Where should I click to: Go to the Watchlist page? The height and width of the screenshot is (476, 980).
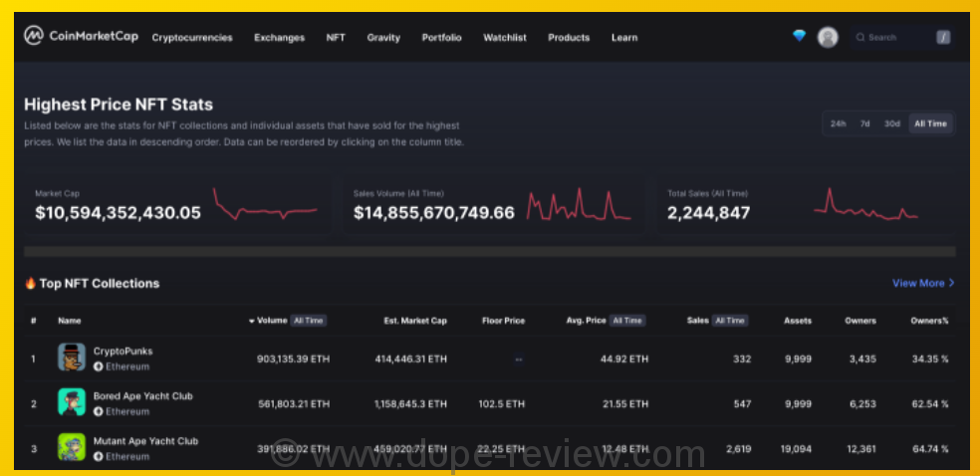(x=505, y=38)
